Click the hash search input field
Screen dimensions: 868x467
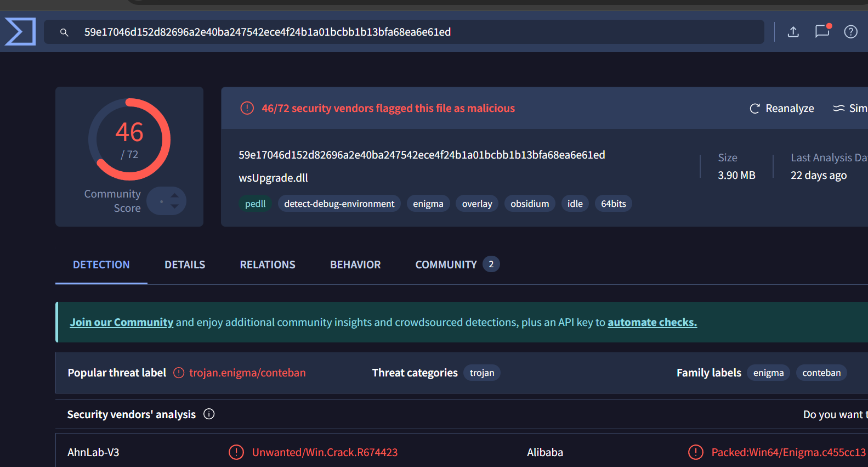pyautogui.click(x=404, y=32)
